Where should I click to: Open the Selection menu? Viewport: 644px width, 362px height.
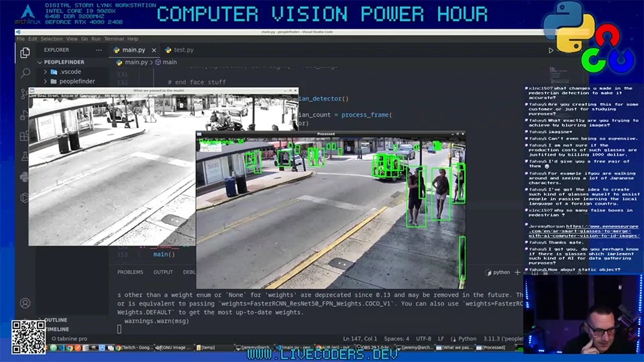[x=52, y=39]
